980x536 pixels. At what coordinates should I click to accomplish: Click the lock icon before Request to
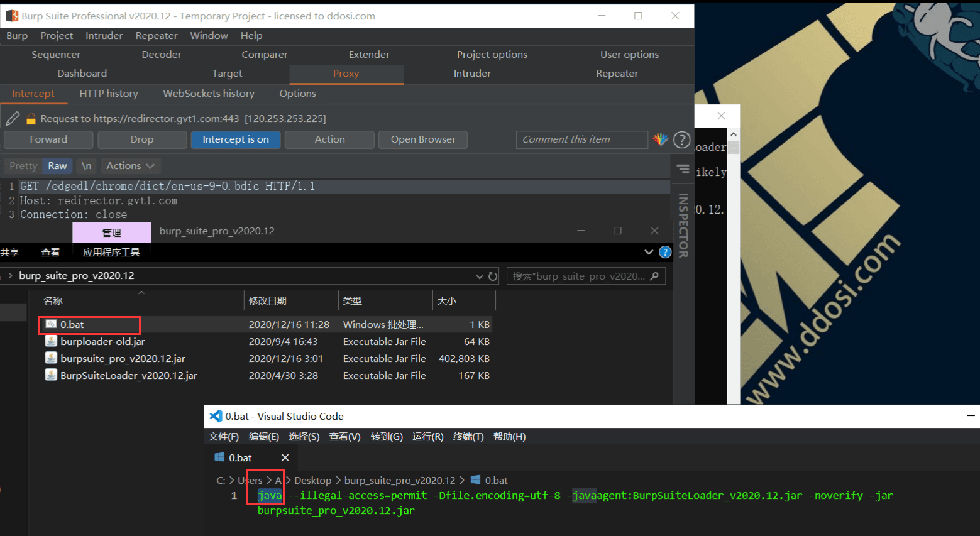pos(31,118)
